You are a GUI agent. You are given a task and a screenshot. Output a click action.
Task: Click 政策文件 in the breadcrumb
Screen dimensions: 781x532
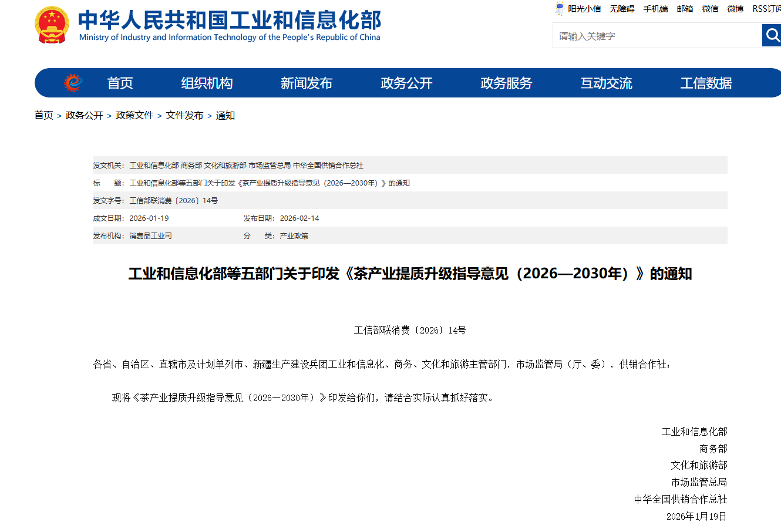click(134, 116)
